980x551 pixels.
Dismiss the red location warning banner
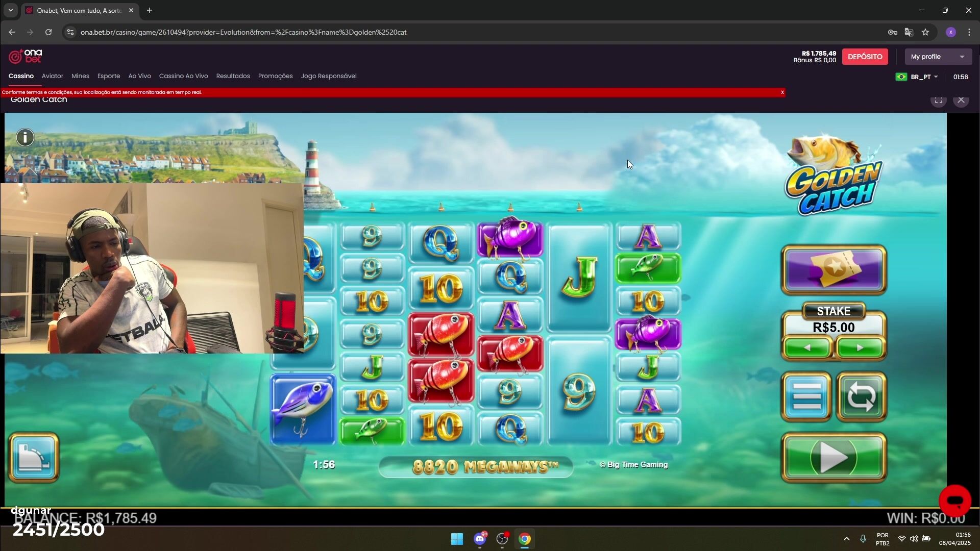coord(782,92)
